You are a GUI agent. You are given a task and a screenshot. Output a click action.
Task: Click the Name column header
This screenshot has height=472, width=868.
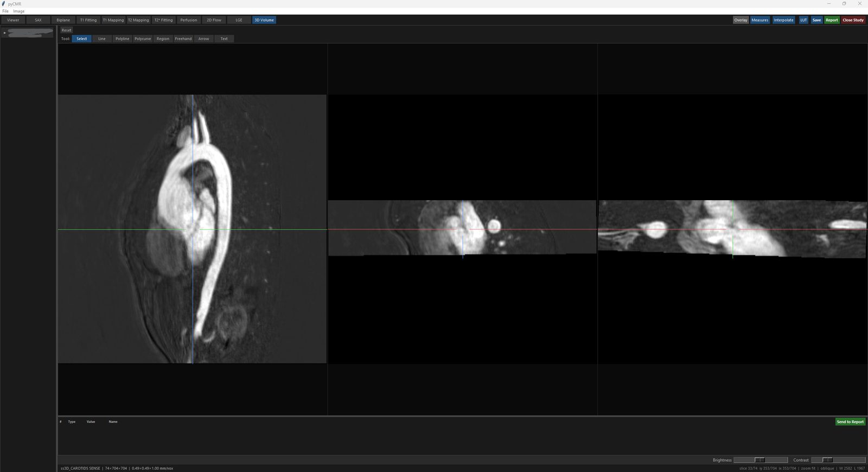pyautogui.click(x=113, y=422)
